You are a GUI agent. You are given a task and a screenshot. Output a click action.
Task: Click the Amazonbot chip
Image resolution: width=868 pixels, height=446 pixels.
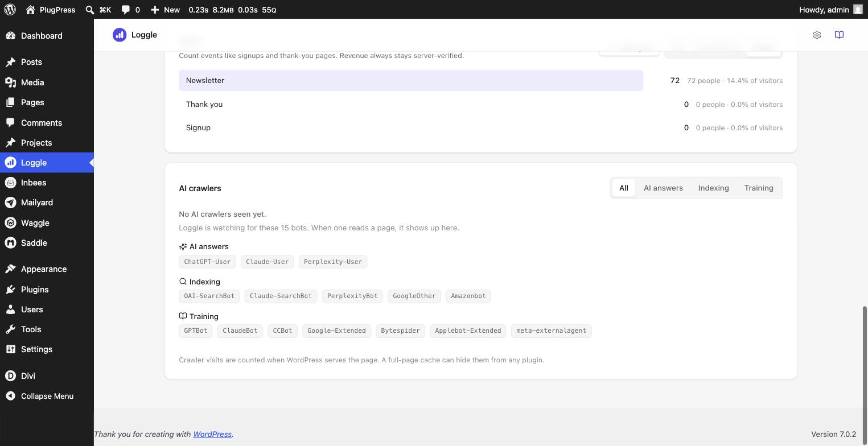(x=468, y=296)
